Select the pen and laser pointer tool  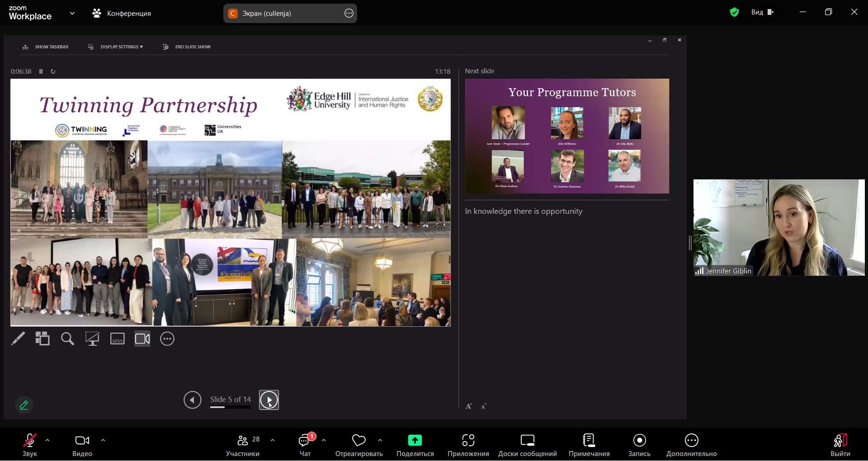pyautogui.click(x=18, y=339)
